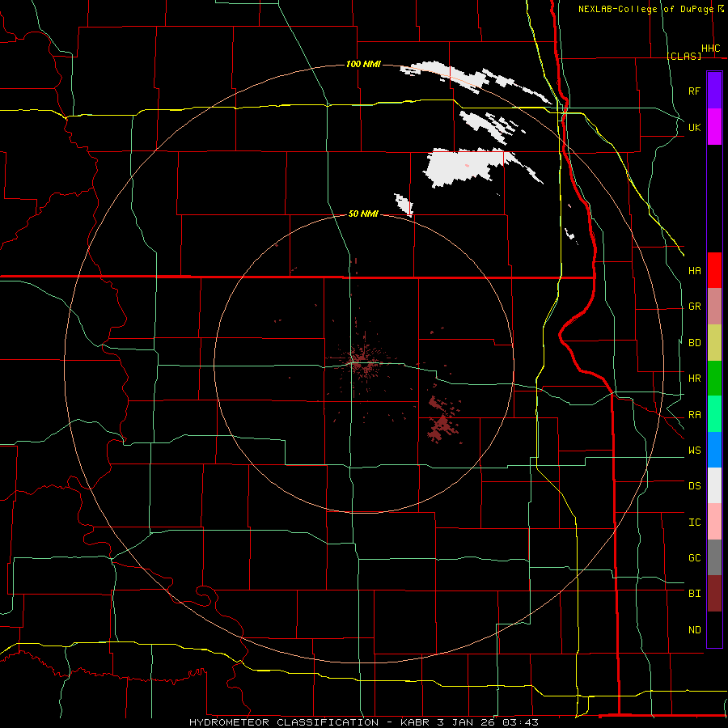Click the RF purple legend swatch

click(x=714, y=91)
